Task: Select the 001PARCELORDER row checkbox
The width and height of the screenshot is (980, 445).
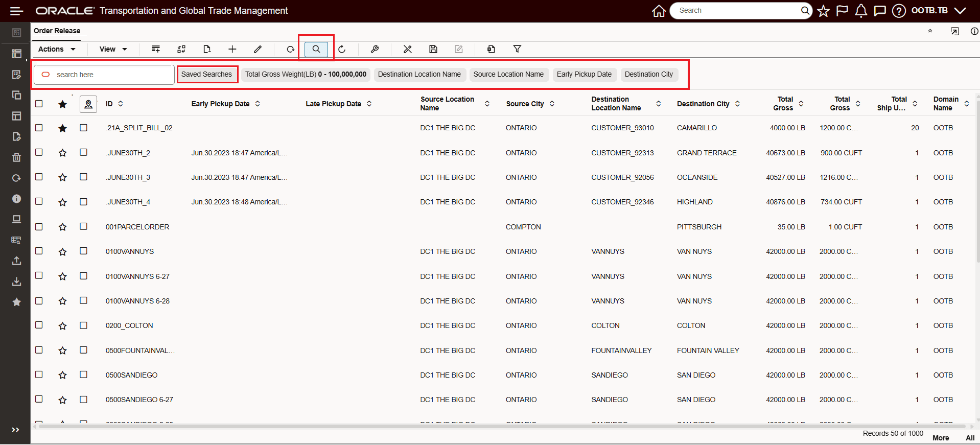Action: [39, 226]
